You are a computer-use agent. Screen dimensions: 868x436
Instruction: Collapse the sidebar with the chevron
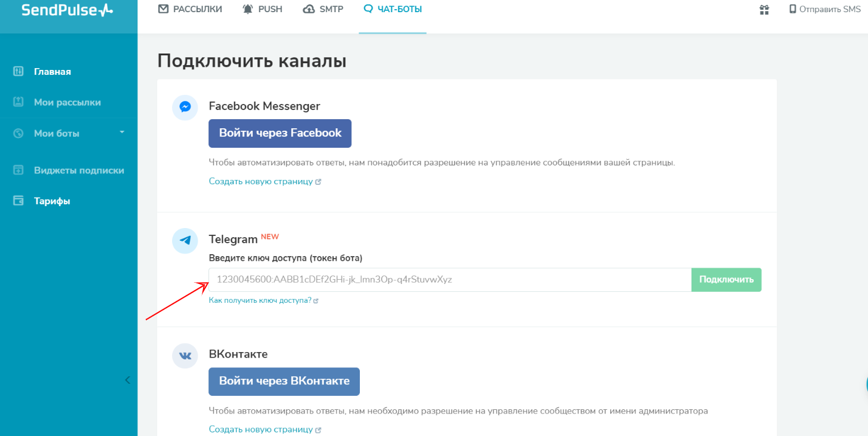pos(127,379)
